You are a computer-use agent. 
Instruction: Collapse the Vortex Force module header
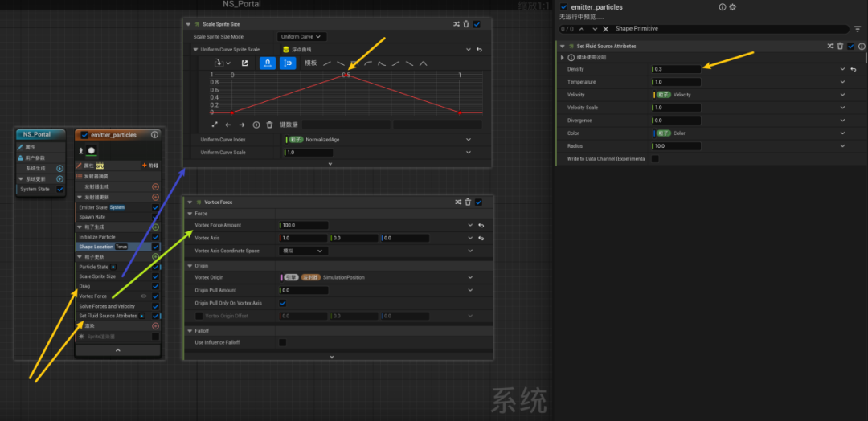(x=190, y=202)
